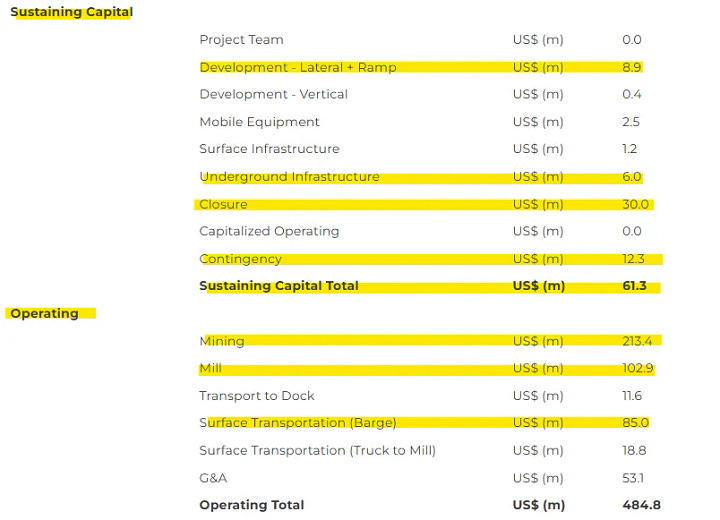Select 'Operating Total' label
Viewport: 720px width, 520px height.
click(252, 505)
